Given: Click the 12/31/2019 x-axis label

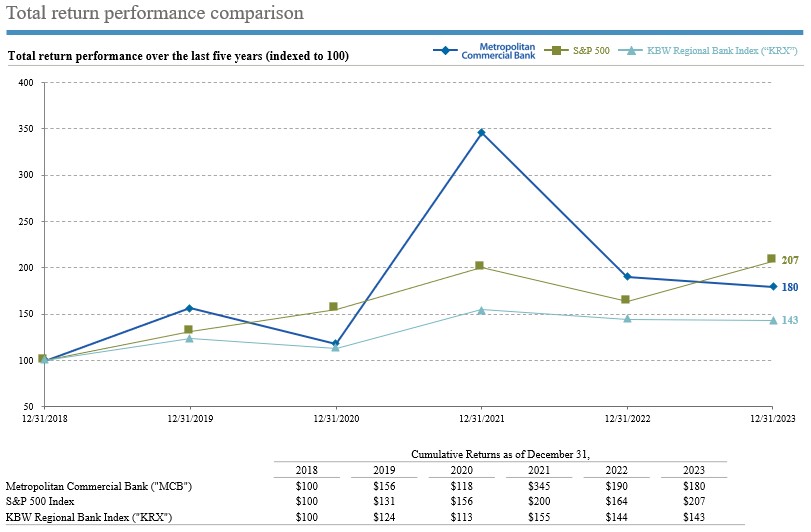Looking at the screenshot, I should click(x=190, y=418).
